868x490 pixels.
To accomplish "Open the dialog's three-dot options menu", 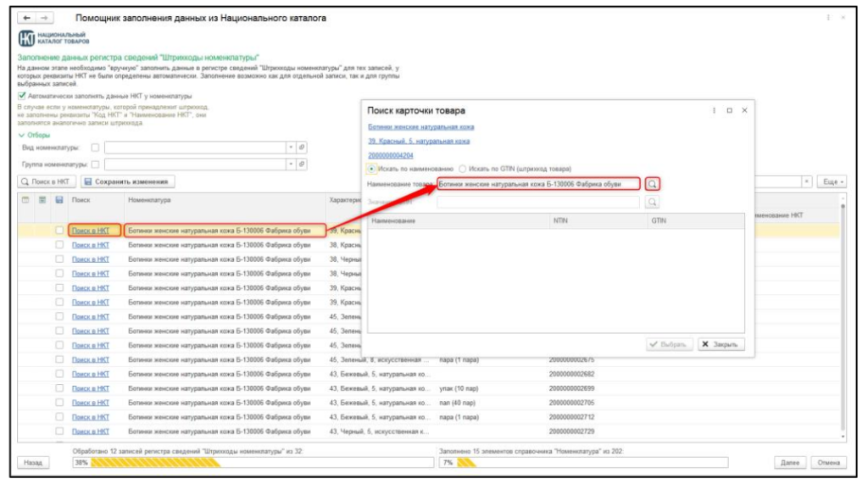I will (714, 110).
